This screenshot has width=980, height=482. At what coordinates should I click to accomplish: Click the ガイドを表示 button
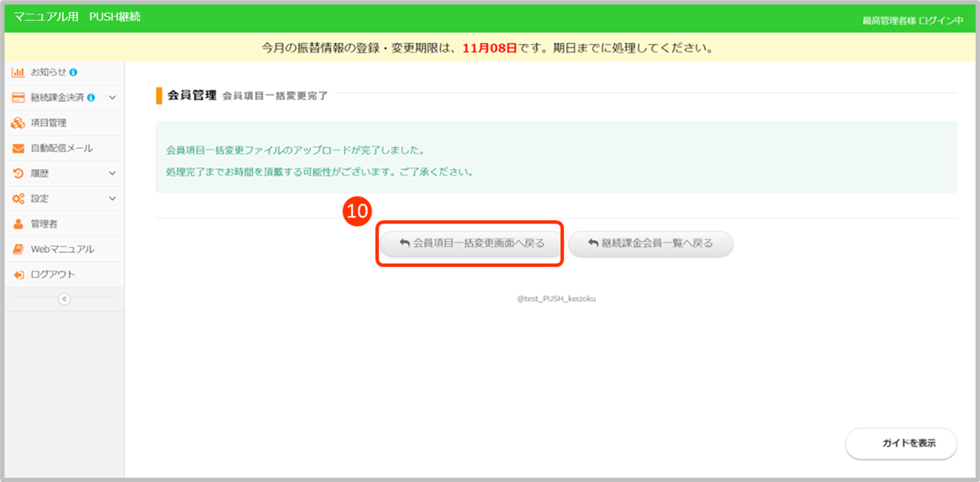pyautogui.click(x=901, y=443)
